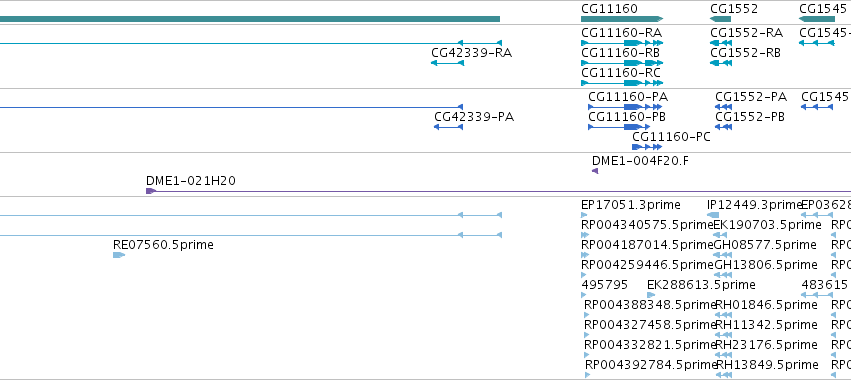Click the long teal gene bar

250,19
